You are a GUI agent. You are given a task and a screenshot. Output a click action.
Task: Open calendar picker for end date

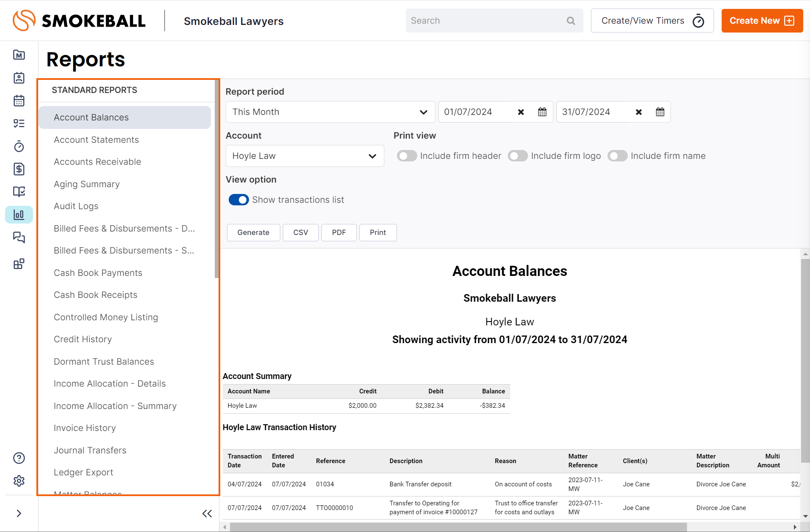660,112
